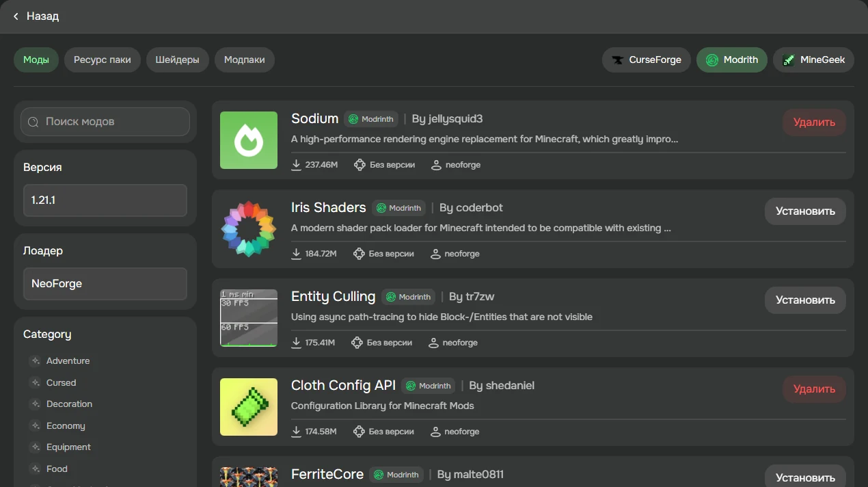The image size is (868, 487).
Task: Click the Modrinth badge next to Sodium
Action: coord(371,119)
